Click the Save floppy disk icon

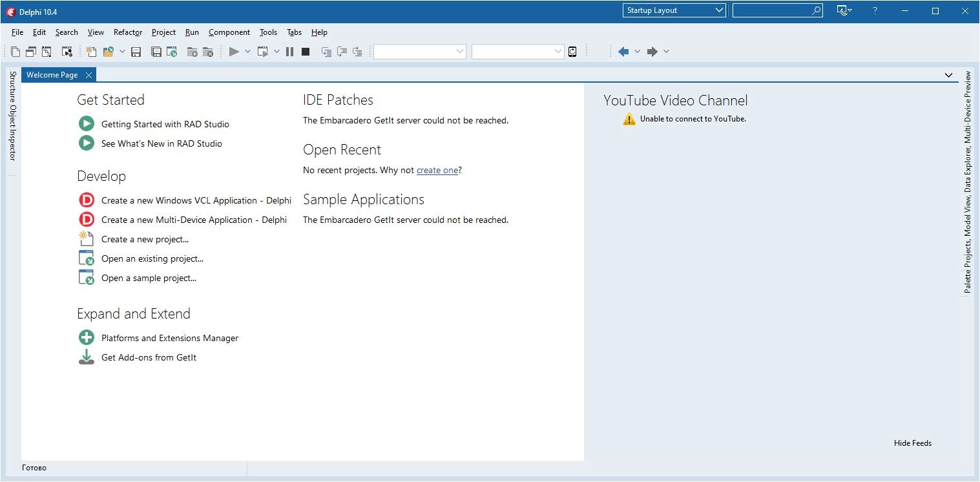click(x=136, y=52)
